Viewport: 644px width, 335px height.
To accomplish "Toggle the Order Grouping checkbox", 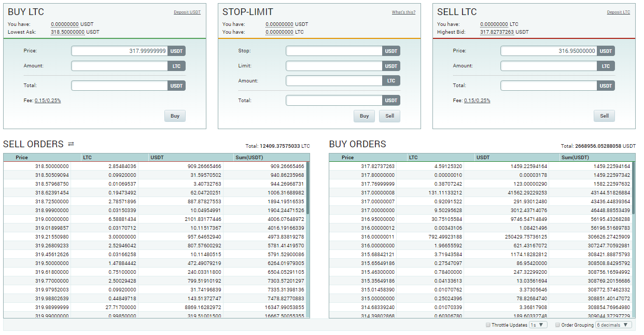I will [557, 325].
